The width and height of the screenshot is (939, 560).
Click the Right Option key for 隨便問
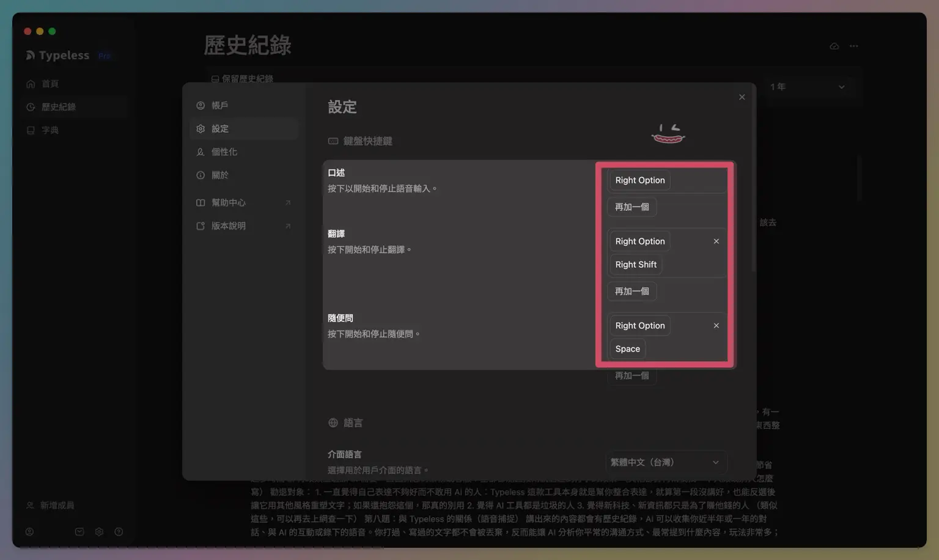click(639, 326)
